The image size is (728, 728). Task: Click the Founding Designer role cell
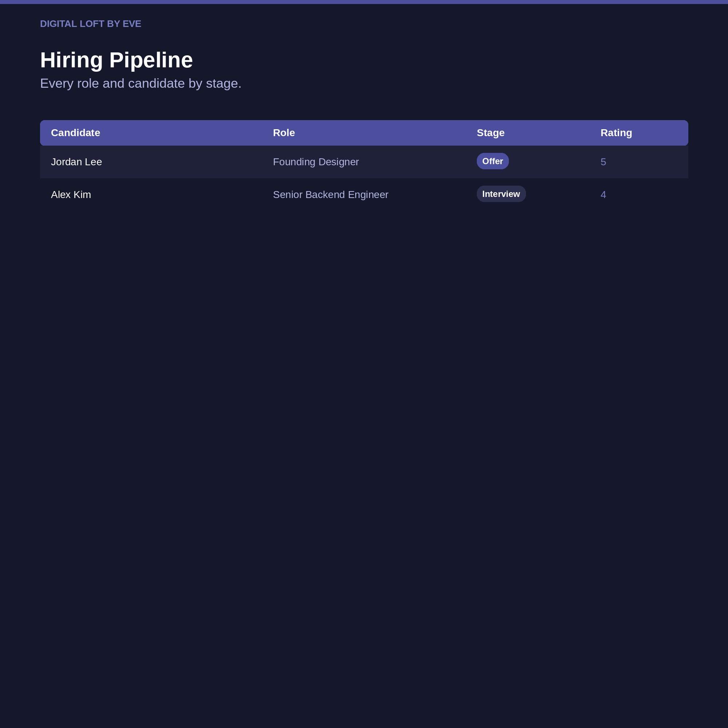[x=316, y=162]
